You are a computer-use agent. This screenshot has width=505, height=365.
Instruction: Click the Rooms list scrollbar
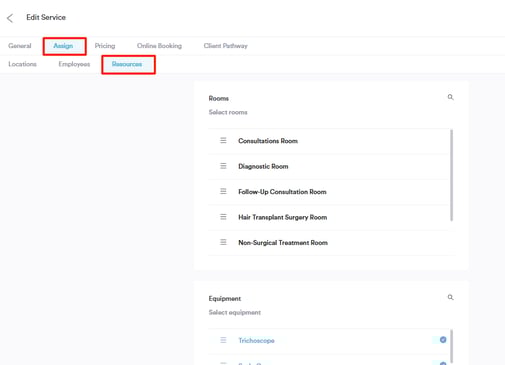pos(452,175)
